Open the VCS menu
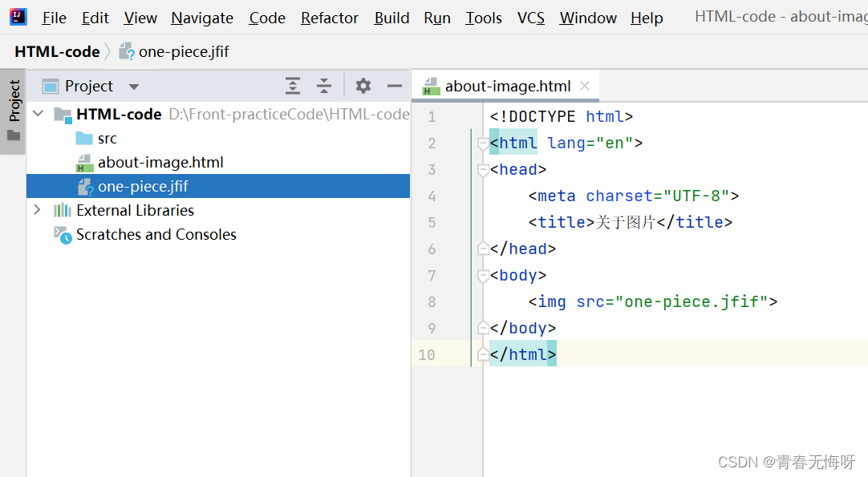Screen dimensions: 868x477 (x=531, y=18)
